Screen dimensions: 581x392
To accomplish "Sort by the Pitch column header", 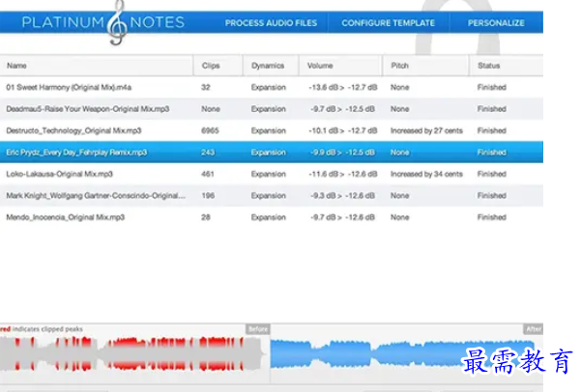I will click(425, 66).
